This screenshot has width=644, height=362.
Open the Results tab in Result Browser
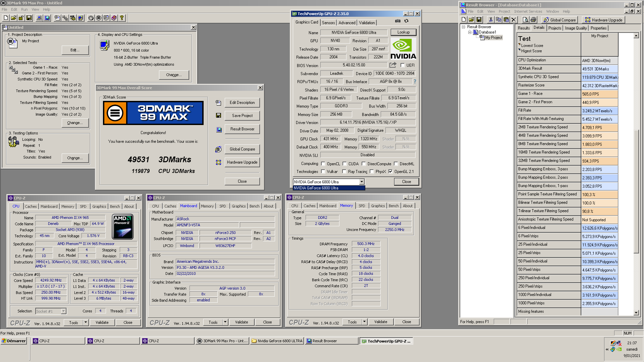[x=524, y=28]
